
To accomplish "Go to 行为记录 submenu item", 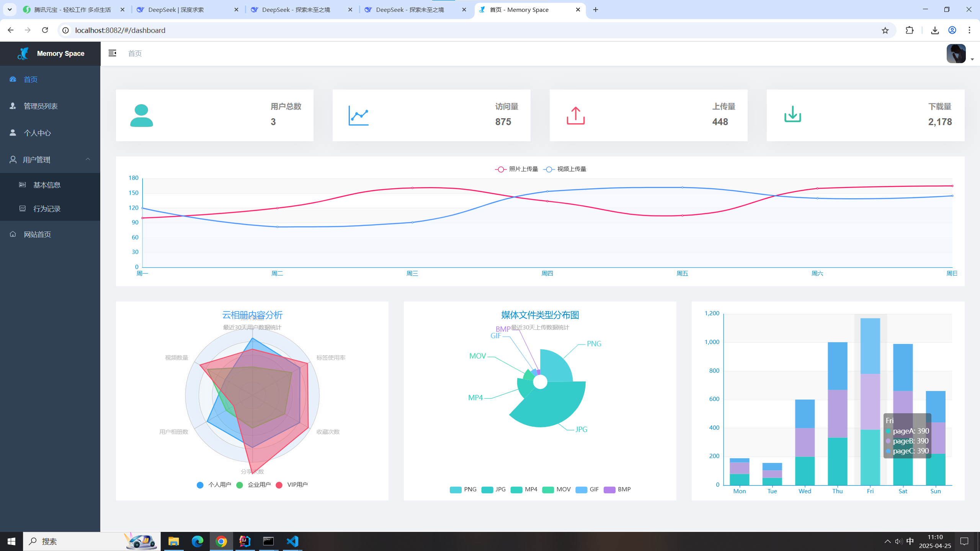I will pyautogui.click(x=47, y=209).
